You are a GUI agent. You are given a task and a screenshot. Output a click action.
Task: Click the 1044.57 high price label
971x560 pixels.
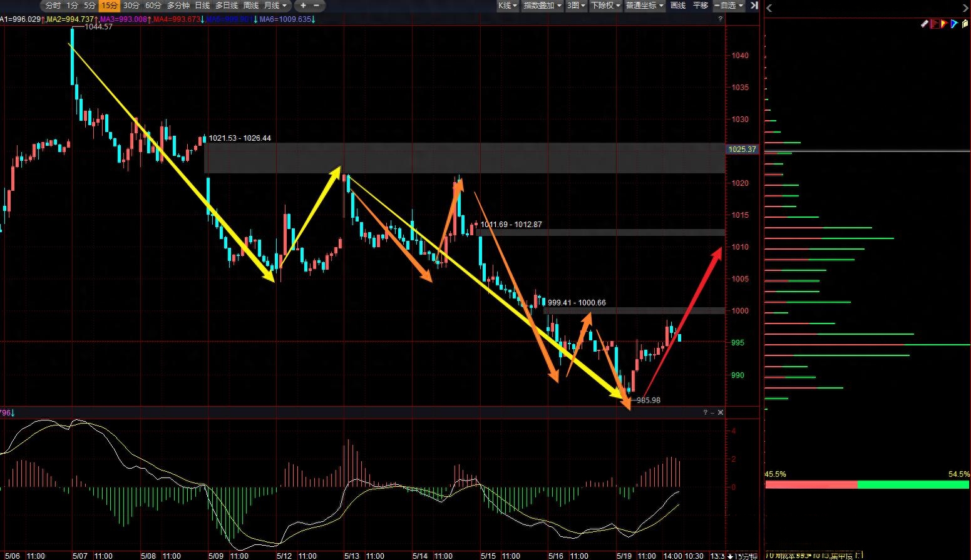[x=98, y=27]
